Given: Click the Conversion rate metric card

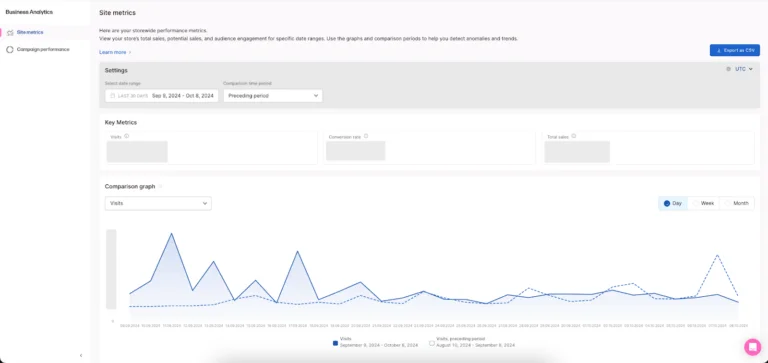Looking at the screenshot, I should tap(430, 147).
